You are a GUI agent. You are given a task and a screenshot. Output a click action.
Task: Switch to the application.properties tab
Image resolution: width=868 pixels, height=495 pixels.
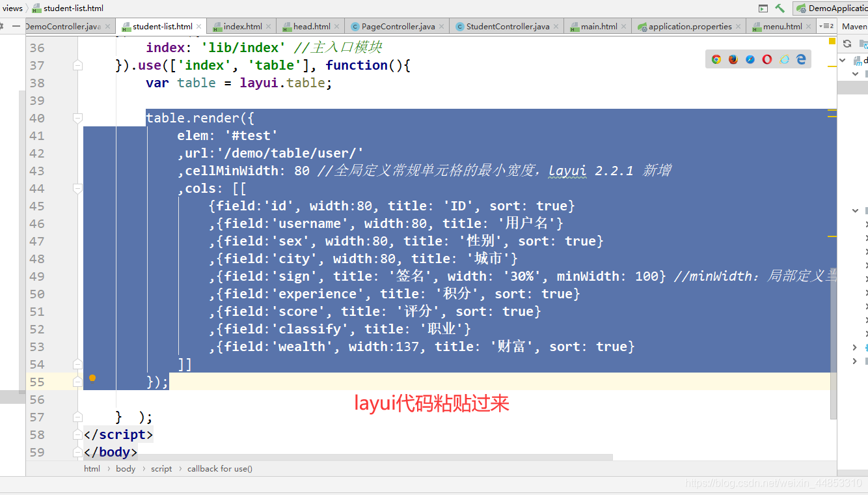pyautogui.click(x=690, y=27)
